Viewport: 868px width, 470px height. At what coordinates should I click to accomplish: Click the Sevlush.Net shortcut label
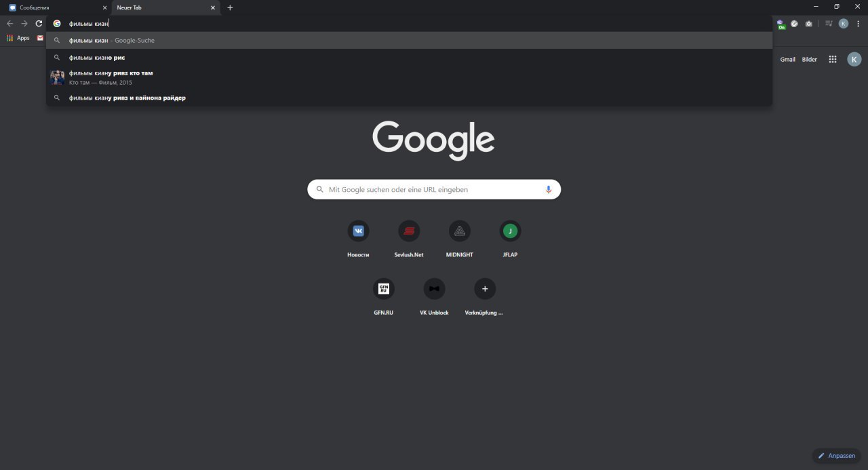[x=409, y=255]
